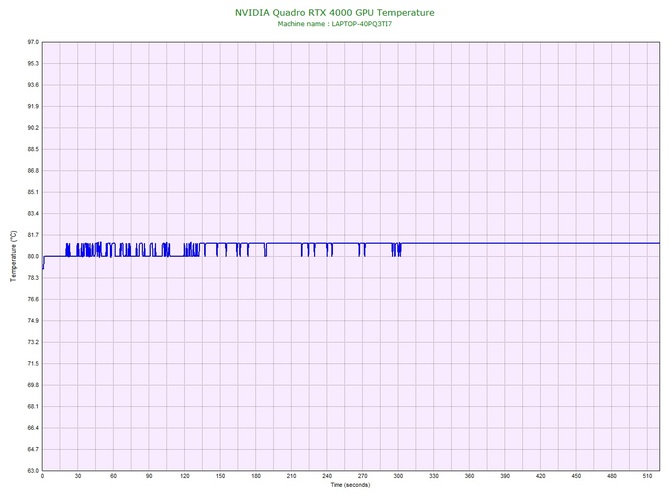Click the 86.8 y-axis value
The width and height of the screenshot is (670, 502).
pyautogui.click(x=33, y=171)
